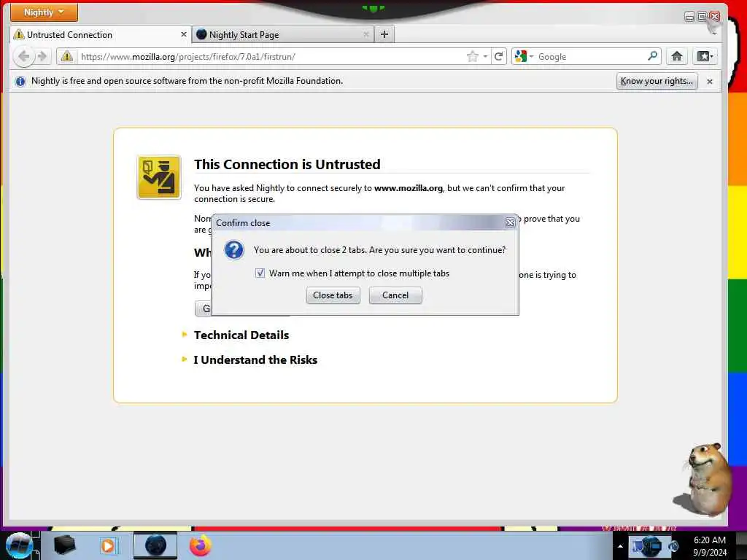Click the Forward navigation arrow
This screenshot has width=747, height=560.
coord(42,57)
